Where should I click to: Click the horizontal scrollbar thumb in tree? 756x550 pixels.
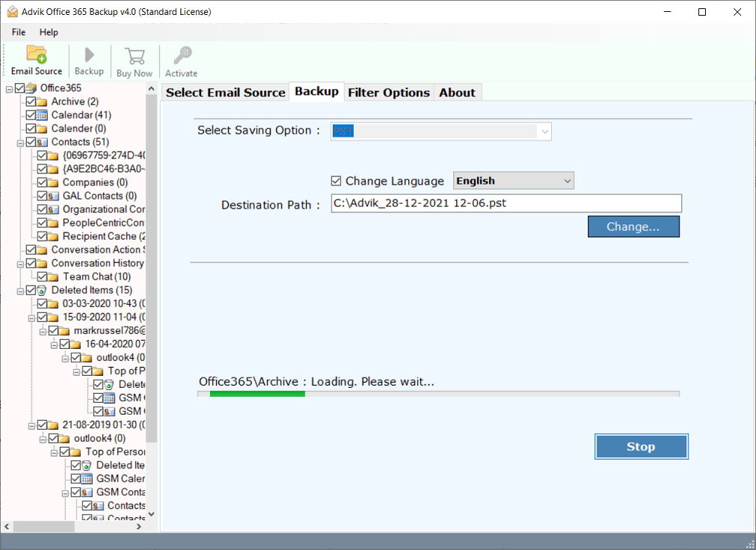click(x=43, y=526)
